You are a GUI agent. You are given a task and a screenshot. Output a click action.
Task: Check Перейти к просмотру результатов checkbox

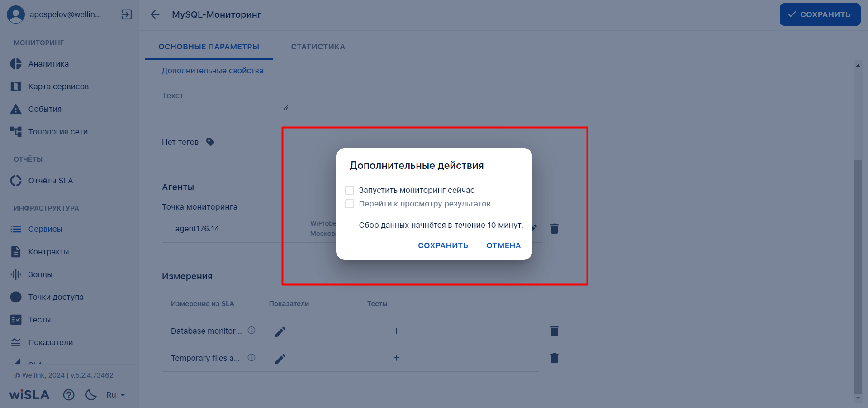coord(350,204)
